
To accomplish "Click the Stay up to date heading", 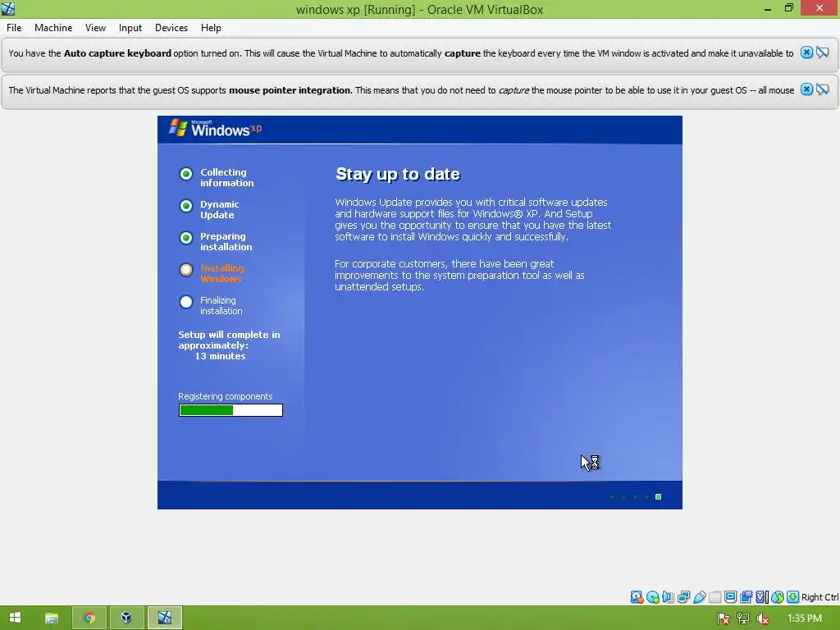I will [x=398, y=174].
